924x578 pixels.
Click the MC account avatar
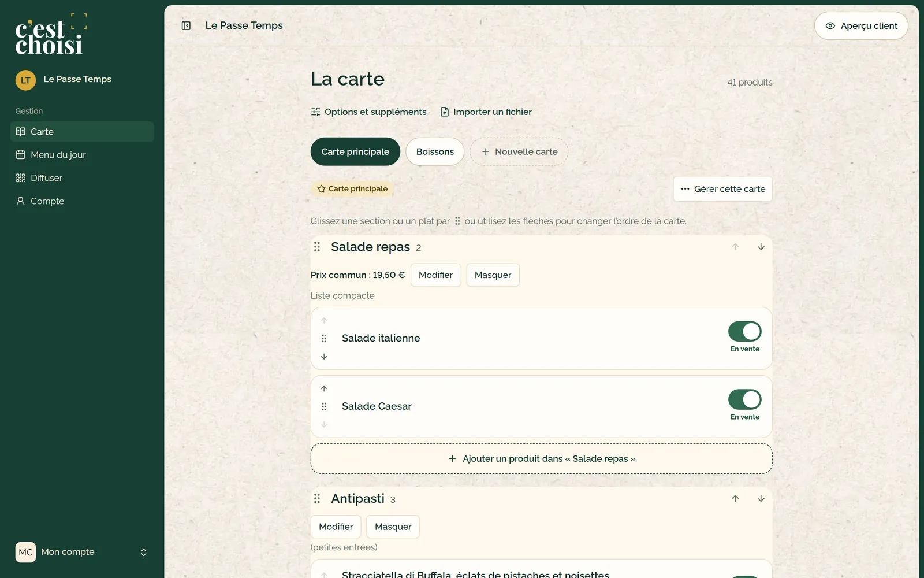point(25,552)
